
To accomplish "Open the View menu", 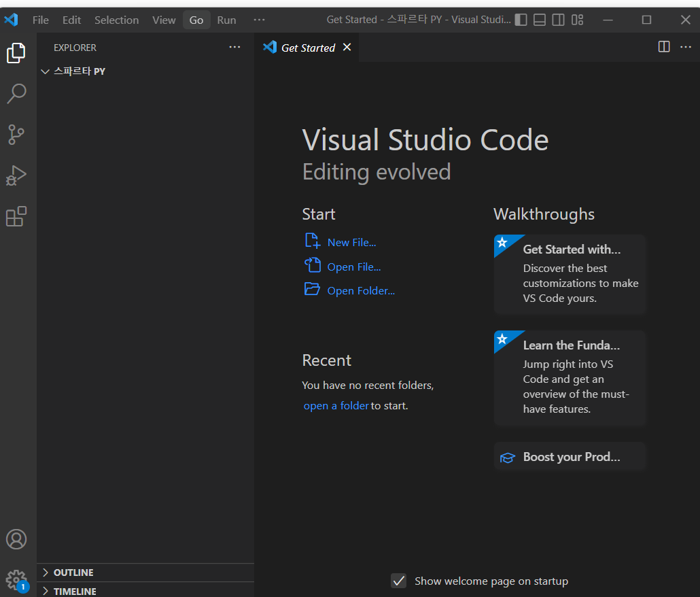I will pyautogui.click(x=164, y=20).
